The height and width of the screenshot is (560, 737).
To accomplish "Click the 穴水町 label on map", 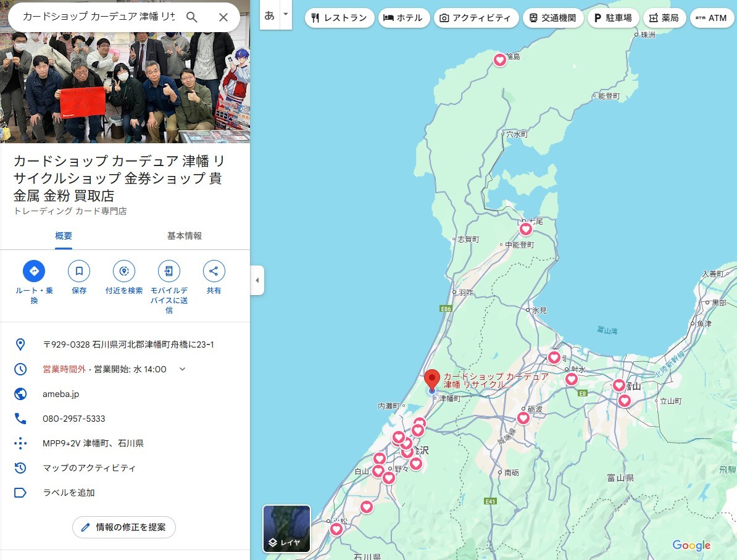I will (517, 134).
